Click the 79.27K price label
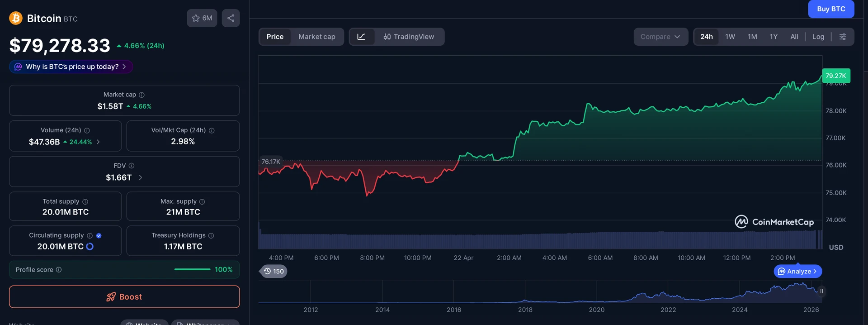The height and width of the screenshot is (325, 868). point(836,76)
